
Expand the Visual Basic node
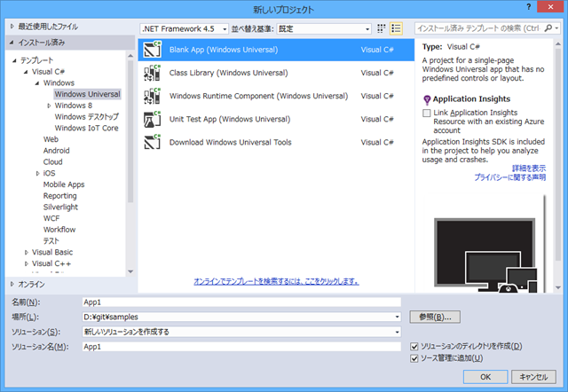(26, 252)
